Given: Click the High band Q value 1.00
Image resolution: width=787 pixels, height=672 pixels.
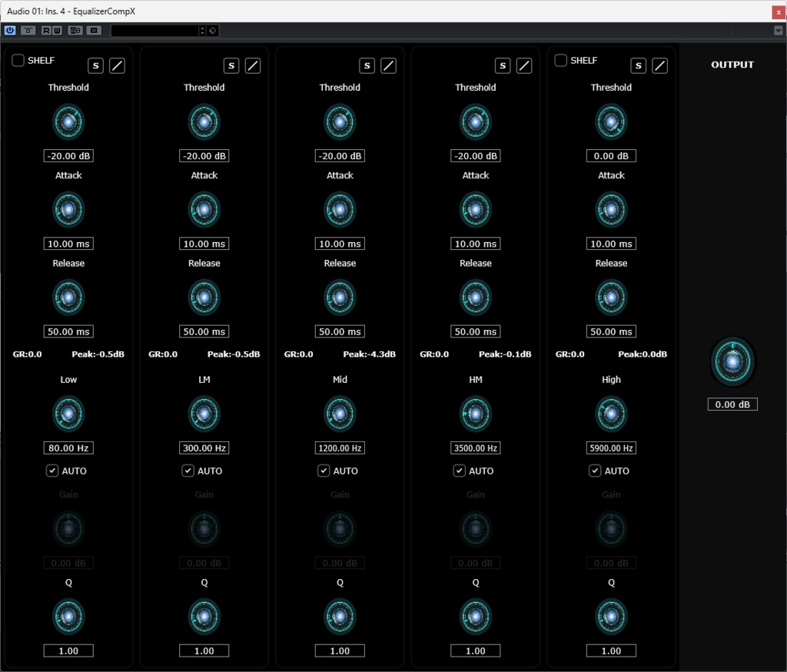Looking at the screenshot, I should tap(611, 651).
